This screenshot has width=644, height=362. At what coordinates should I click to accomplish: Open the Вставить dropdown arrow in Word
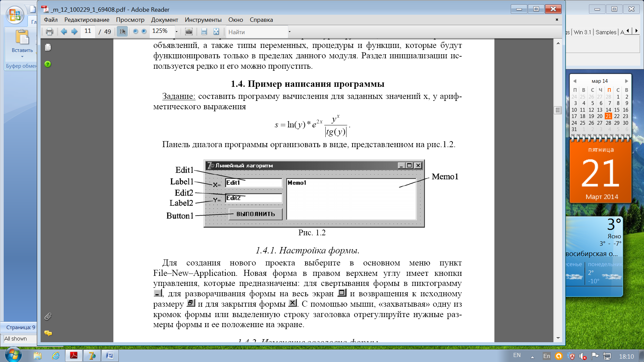[x=22, y=56]
